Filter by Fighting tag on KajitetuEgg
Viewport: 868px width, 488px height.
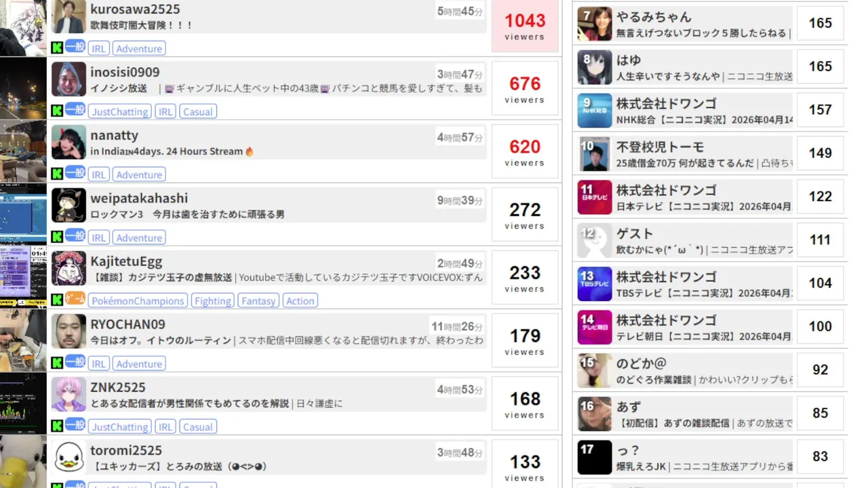pos(213,301)
